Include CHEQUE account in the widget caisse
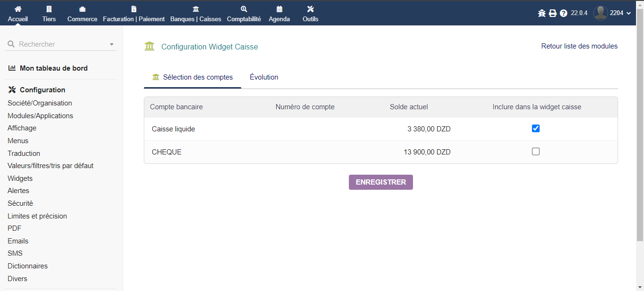 coord(536,151)
